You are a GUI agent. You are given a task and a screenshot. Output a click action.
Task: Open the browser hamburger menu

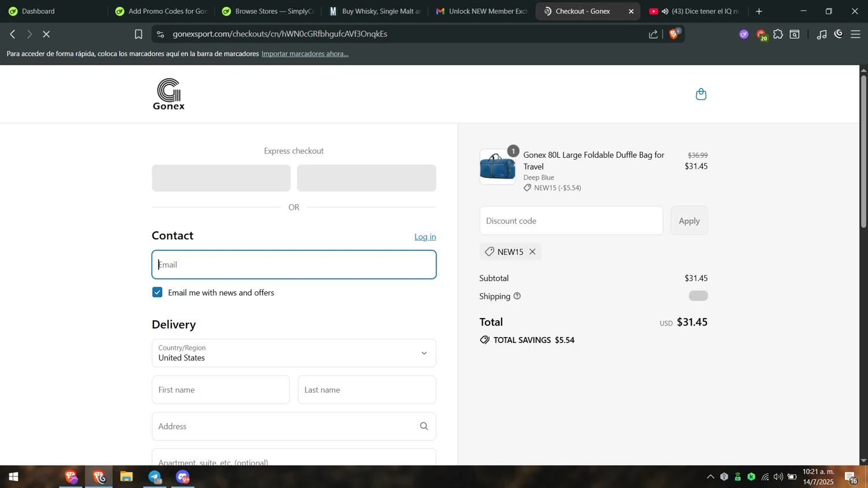pos(856,34)
